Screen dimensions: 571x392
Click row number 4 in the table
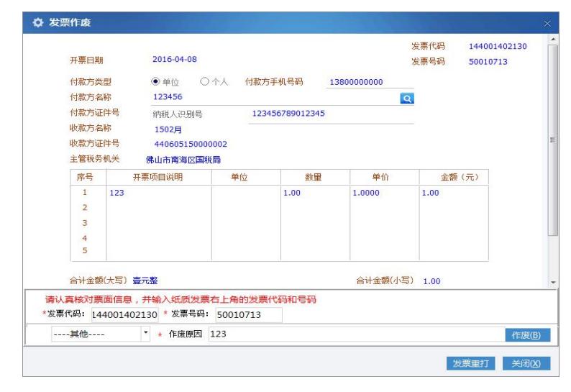pos(85,238)
